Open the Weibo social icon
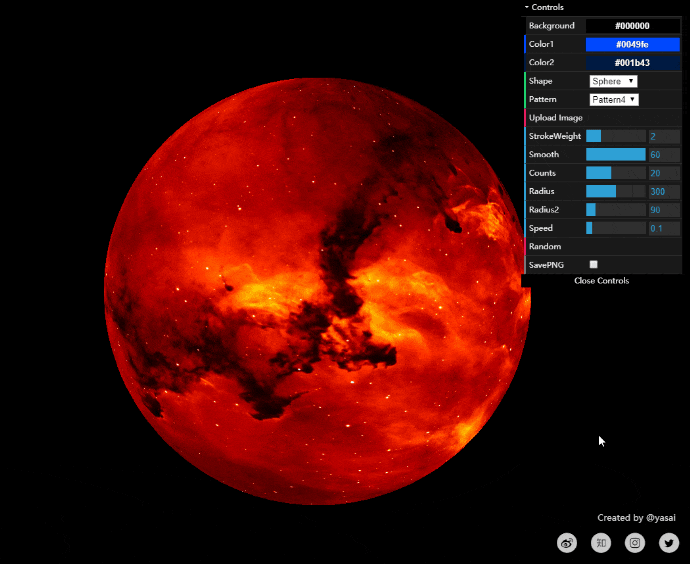 567,542
